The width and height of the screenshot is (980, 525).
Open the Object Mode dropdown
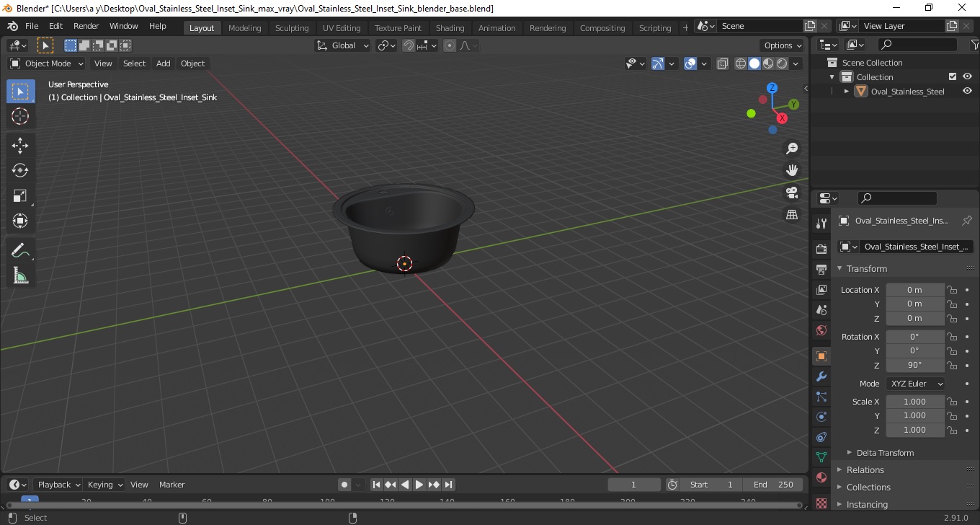tap(47, 63)
